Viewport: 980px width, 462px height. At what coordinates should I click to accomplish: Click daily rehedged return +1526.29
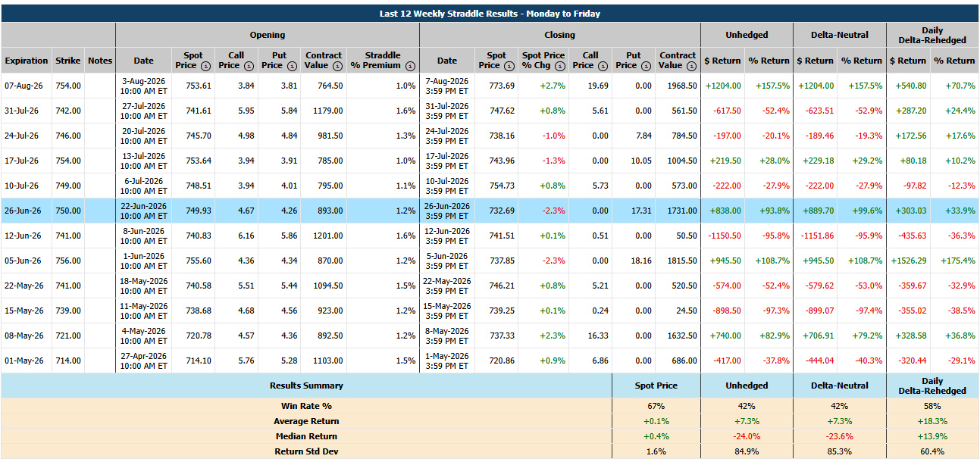coord(908,261)
